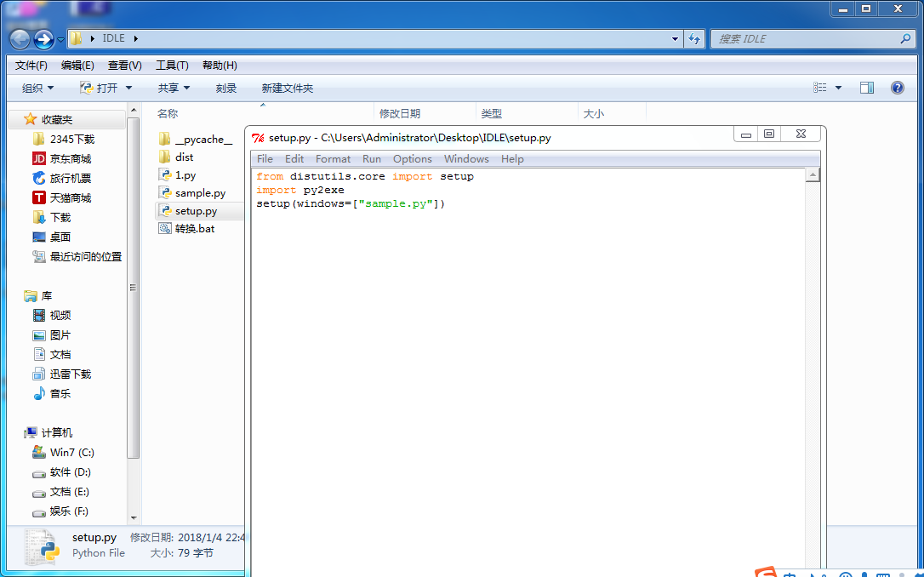Expand the breadcrumb arrow before IDLE
The image size is (924, 577).
point(93,38)
